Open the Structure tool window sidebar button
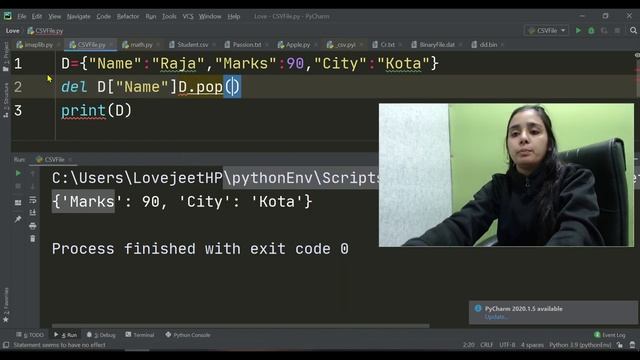640x360 pixels. (6, 100)
